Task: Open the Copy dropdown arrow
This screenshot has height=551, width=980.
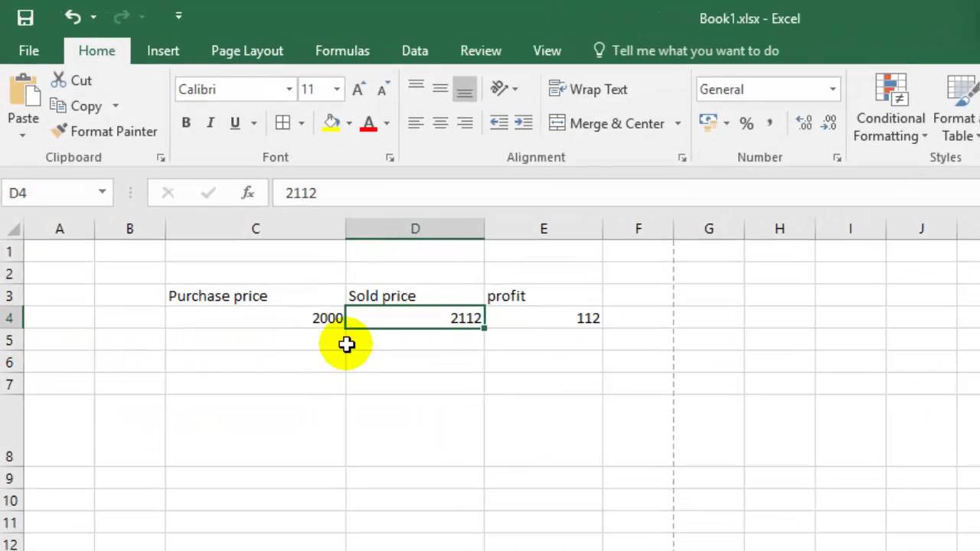Action: tap(115, 106)
